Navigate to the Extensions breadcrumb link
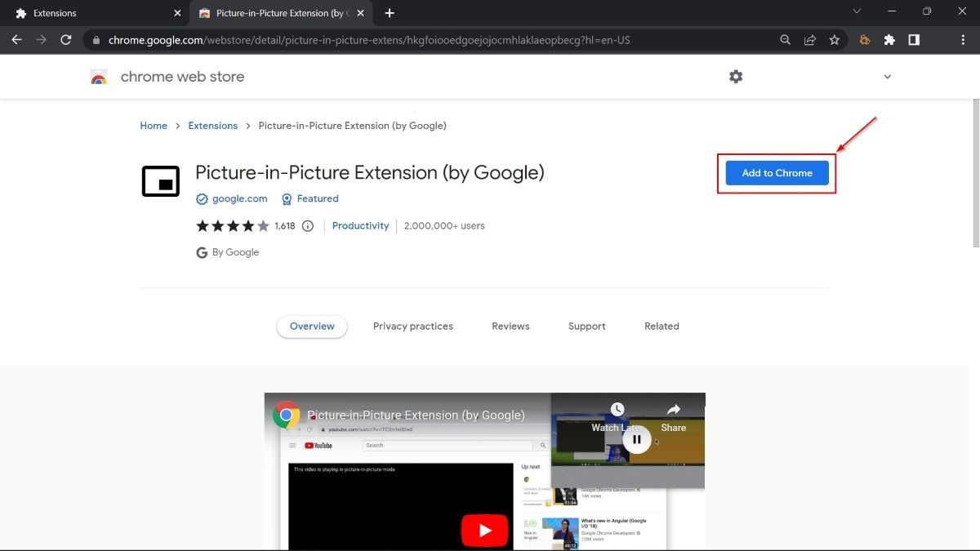 [212, 125]
